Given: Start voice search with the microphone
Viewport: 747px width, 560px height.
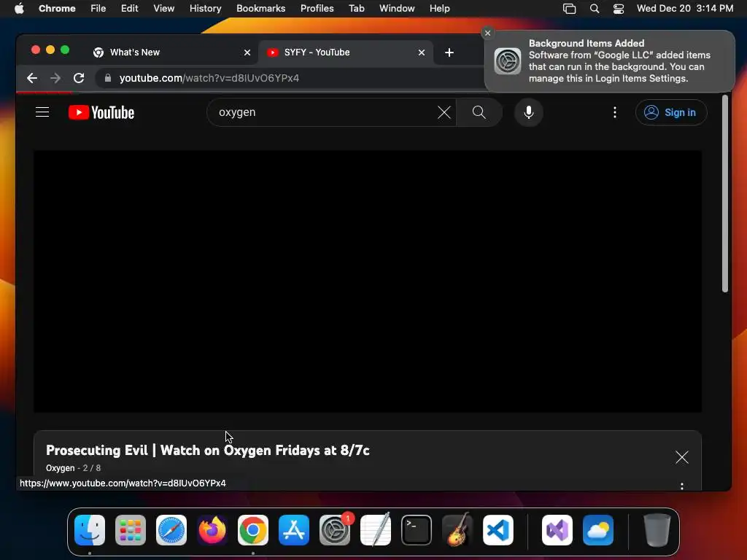Looking at the screenshot, I should coord(528,112).
